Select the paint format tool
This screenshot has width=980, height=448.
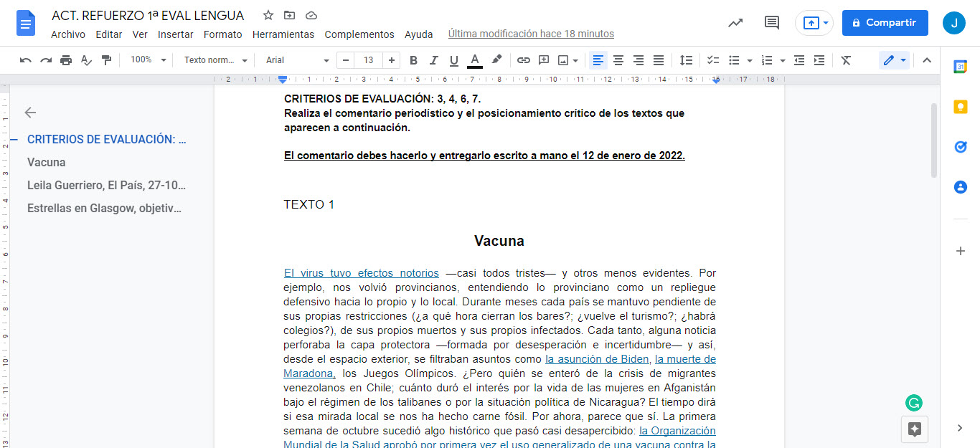click(105, 60)
